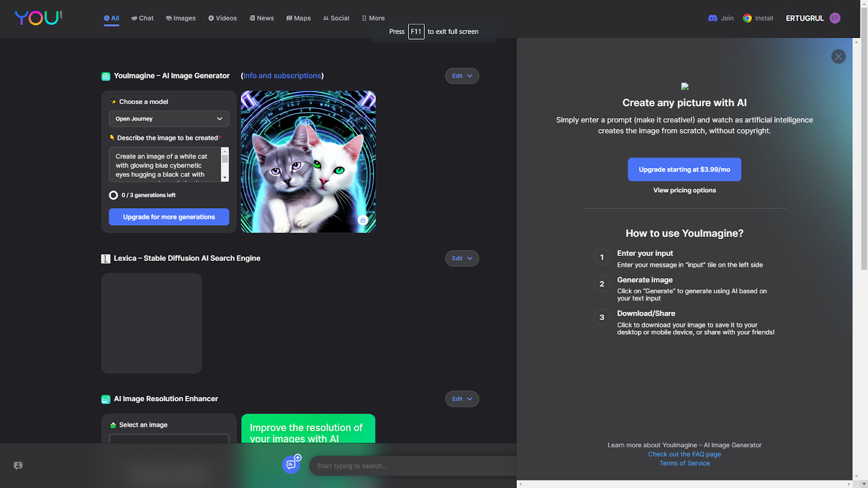Image resolution: width=868 pixels, height=488 pixels.
Task: Click the Lexica app icon
Action: point(106,259)
